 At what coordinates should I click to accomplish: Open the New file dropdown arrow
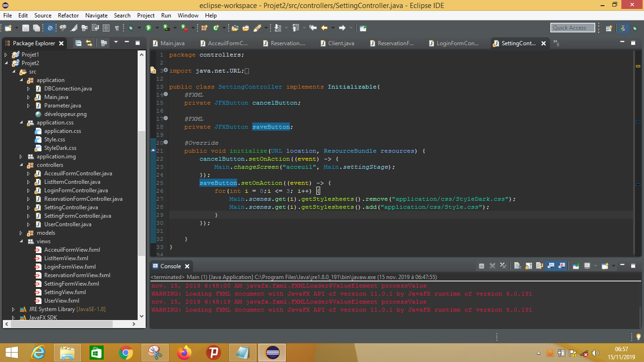[17, 28]
